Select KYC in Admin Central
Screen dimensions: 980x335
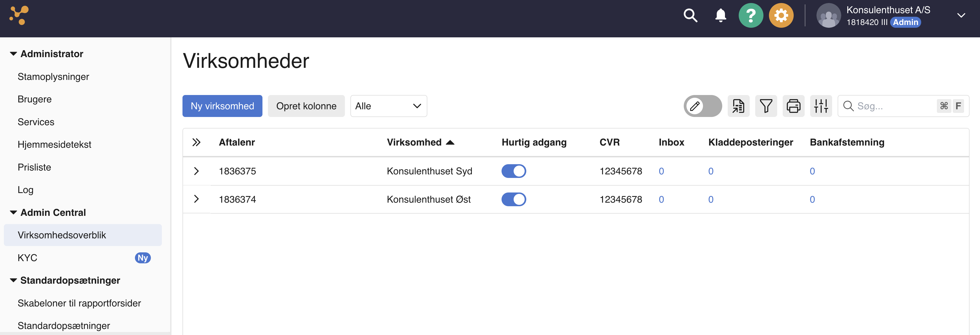tap(27, 258)
